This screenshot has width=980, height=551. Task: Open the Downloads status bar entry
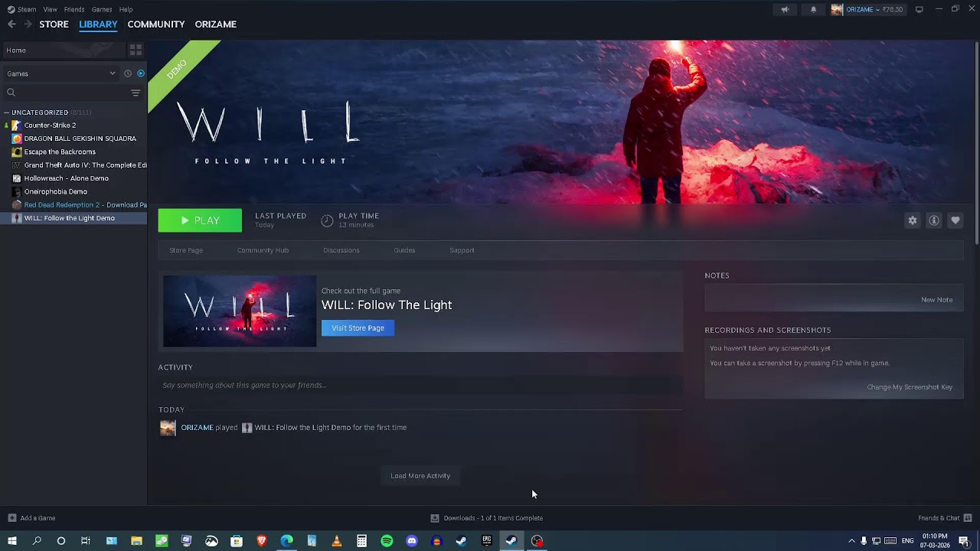point(487,518)
